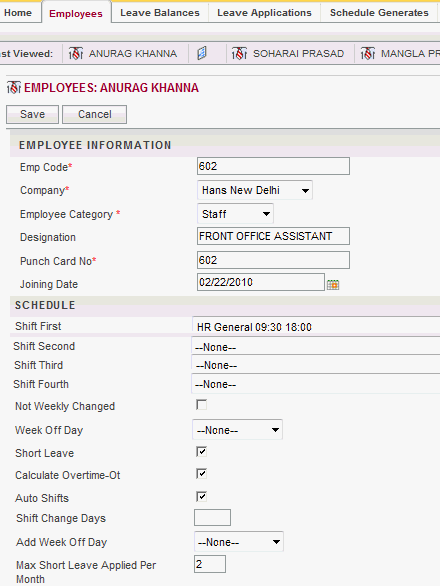
Task: Open the Shift First dropdown
Action: click(x=316, y=326)
